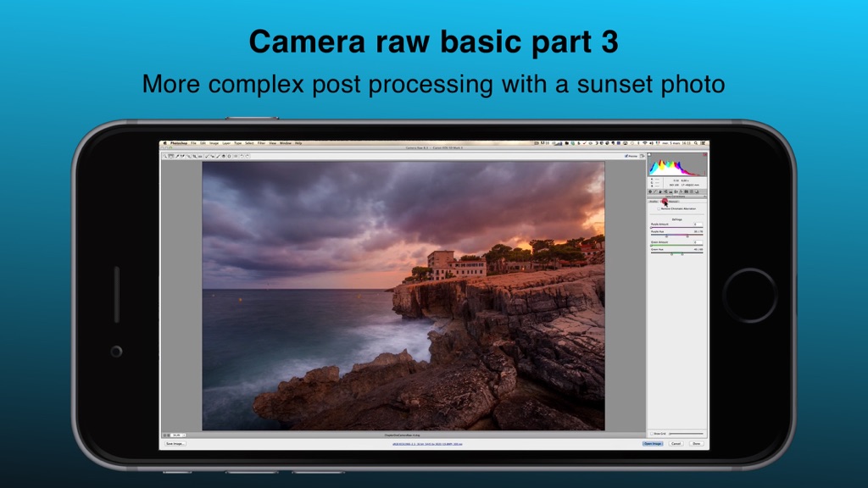This screenshot has width=868, height=488.
Task: Click the Cancel button
Action: (x=676, y=443)
